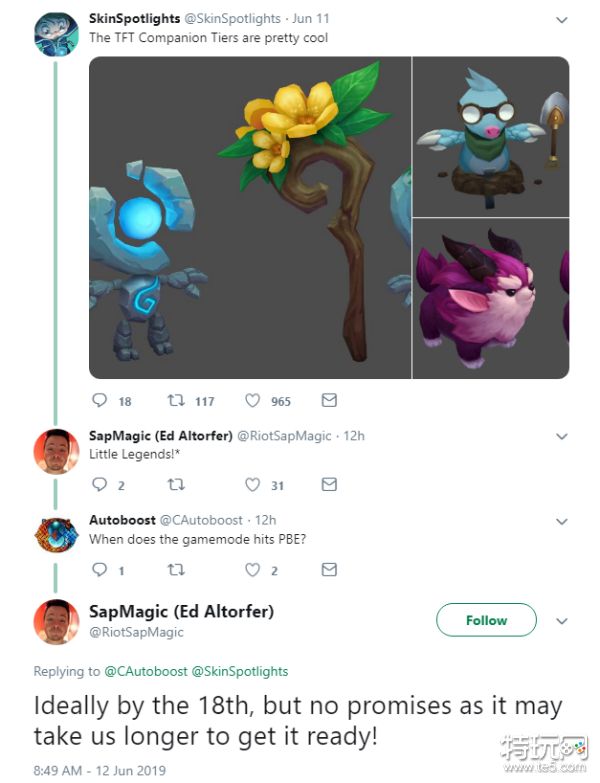Share 'Little Legends!*' tweet via message envelope
The image size is (600, 783).
coord(329,484)
